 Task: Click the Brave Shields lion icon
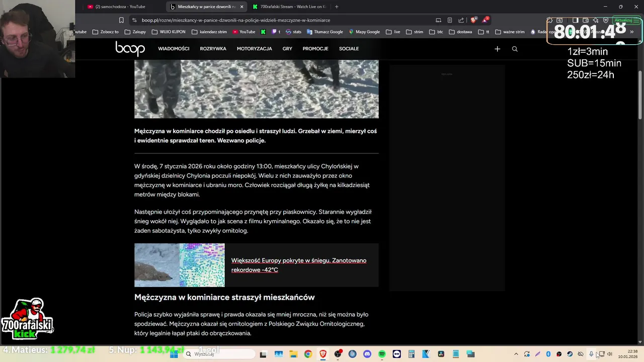click(473, 20)
